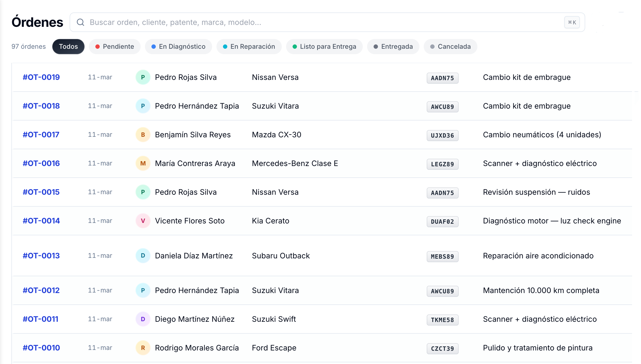Open order #OT-0019
641x364 pixels.
[x=41, y=77]
